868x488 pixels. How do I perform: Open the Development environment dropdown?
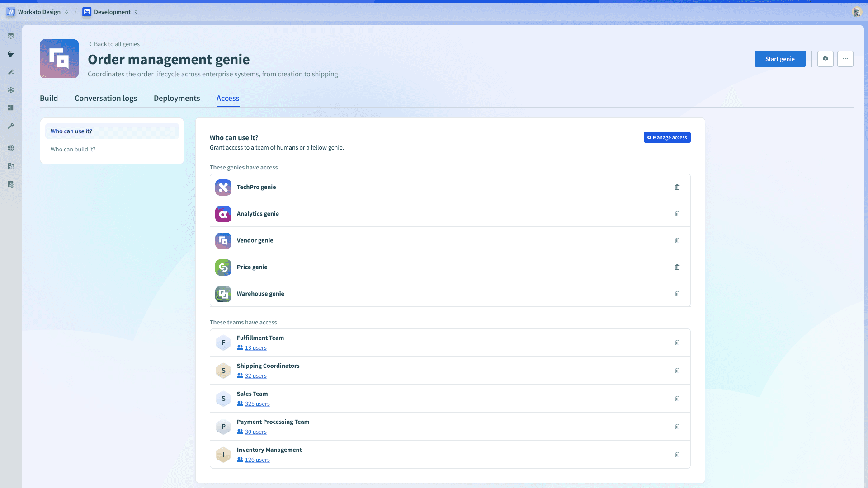click(111, 12)
